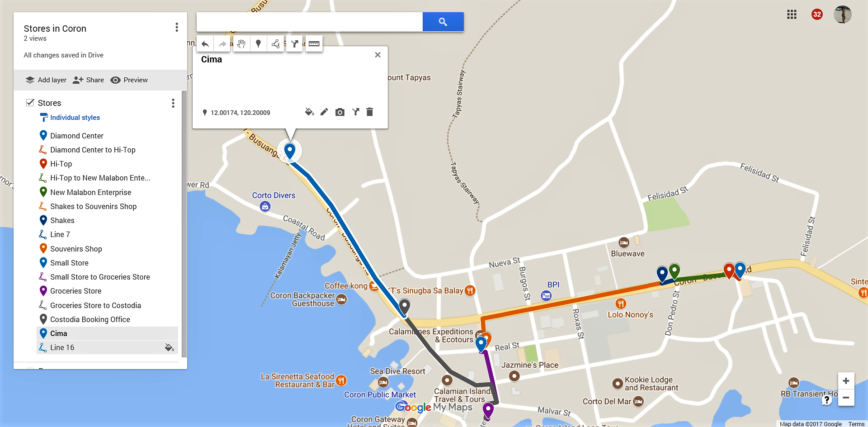The image size is (868, 427).
Task: Zoom in with the plus button
Action: [846, 381]
